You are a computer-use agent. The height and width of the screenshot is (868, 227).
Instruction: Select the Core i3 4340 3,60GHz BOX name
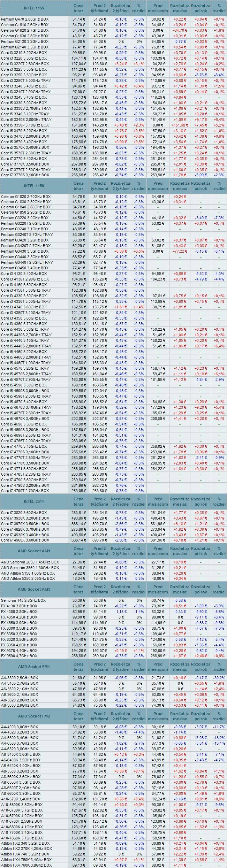[24, 307]
